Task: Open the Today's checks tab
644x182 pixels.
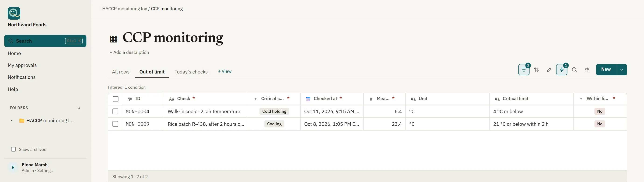Action: tap(191, 72)
